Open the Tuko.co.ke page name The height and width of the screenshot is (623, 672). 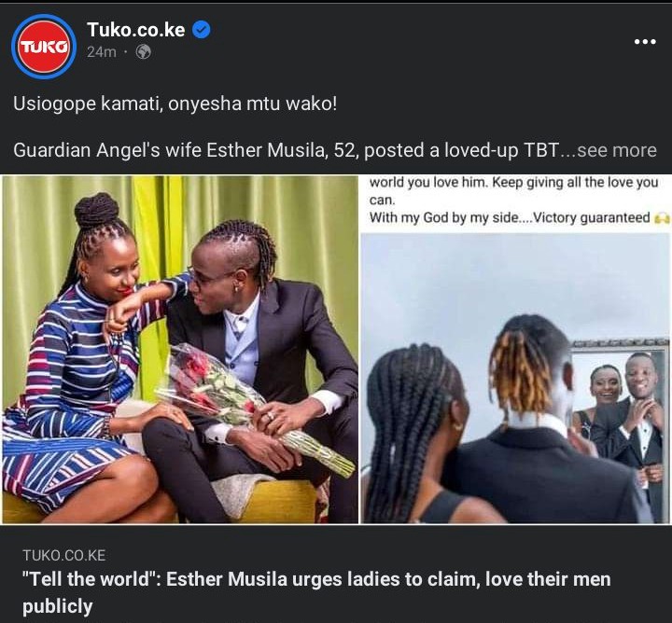point(136,30)
